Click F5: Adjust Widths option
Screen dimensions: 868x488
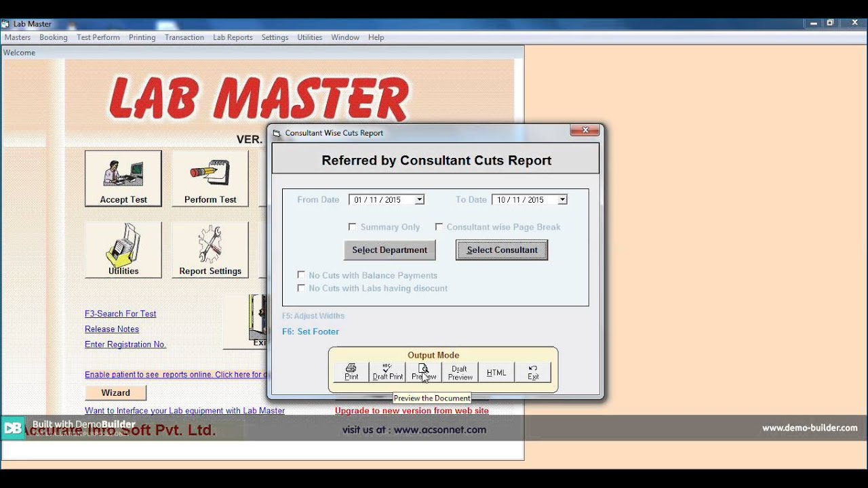[x=313, y=316]
